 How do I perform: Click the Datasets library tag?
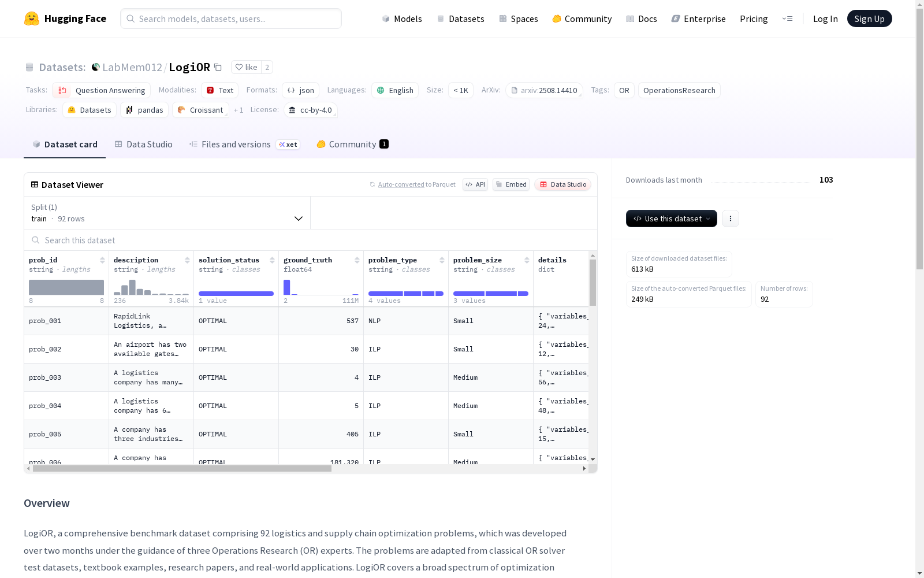click(90, 110)
